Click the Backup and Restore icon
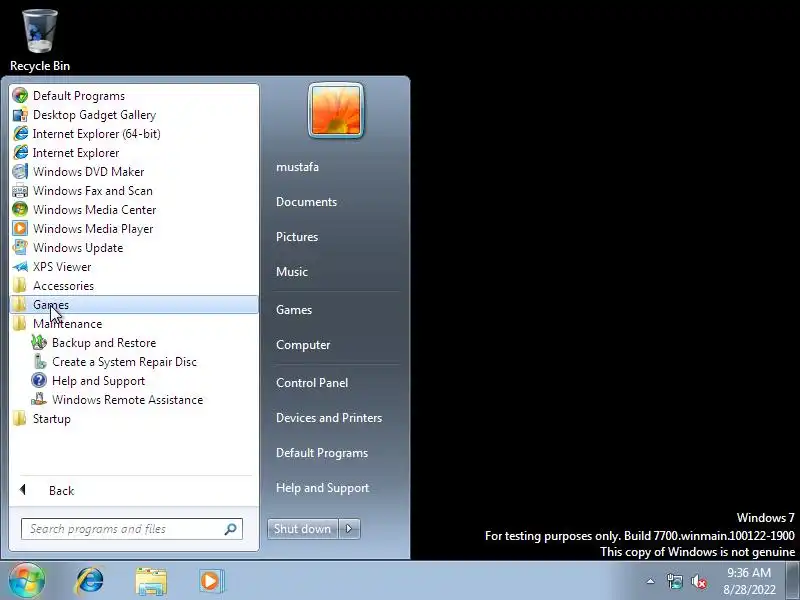Screen dimensions: 800x600 [39, 343]
